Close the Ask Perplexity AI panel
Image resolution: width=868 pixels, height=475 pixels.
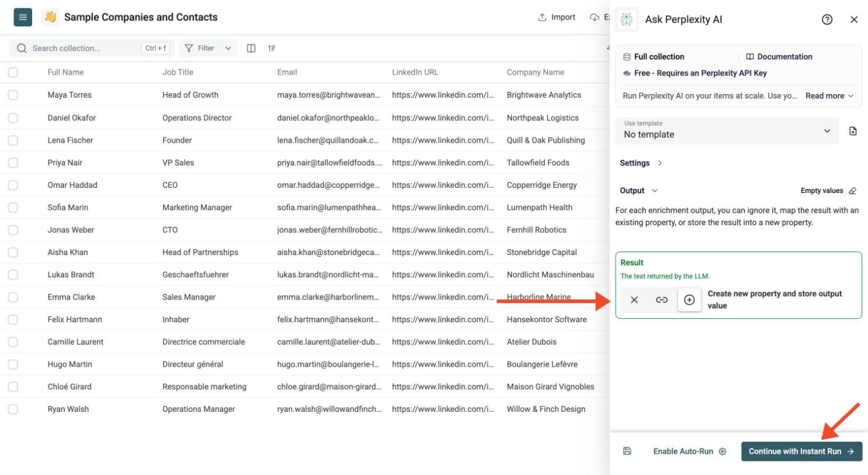coord(854,19)
